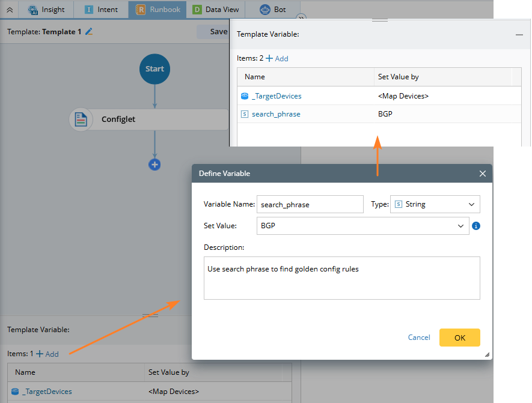Click the upper panel splitter handle
This screenshot has height=403, width=532.
pyautogui.click(x=380, y=20)
